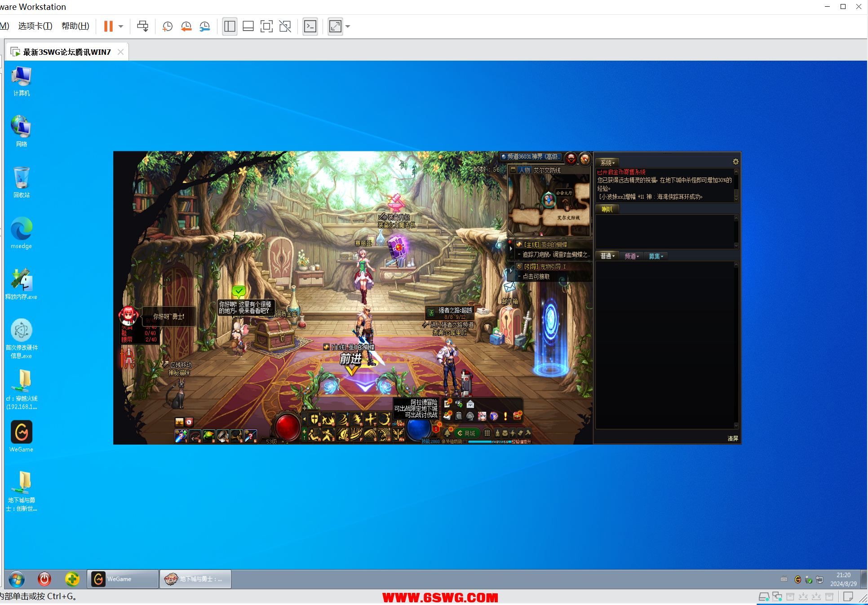Pause the virtual machine with orange pause button

pos(108,26)
